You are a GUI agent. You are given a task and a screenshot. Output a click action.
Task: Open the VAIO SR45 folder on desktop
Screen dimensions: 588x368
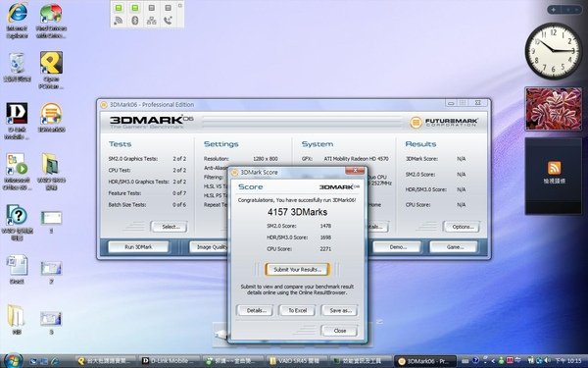click(x=51, y=172)
